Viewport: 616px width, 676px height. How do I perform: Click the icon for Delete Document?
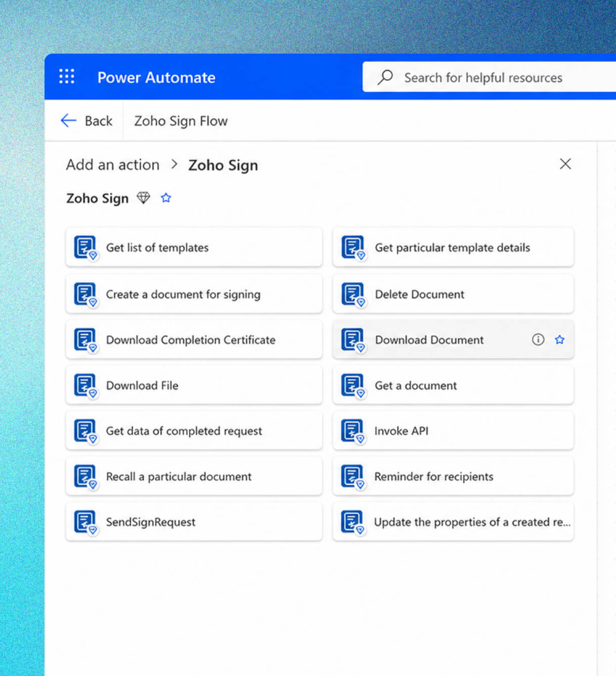(353, 294)
